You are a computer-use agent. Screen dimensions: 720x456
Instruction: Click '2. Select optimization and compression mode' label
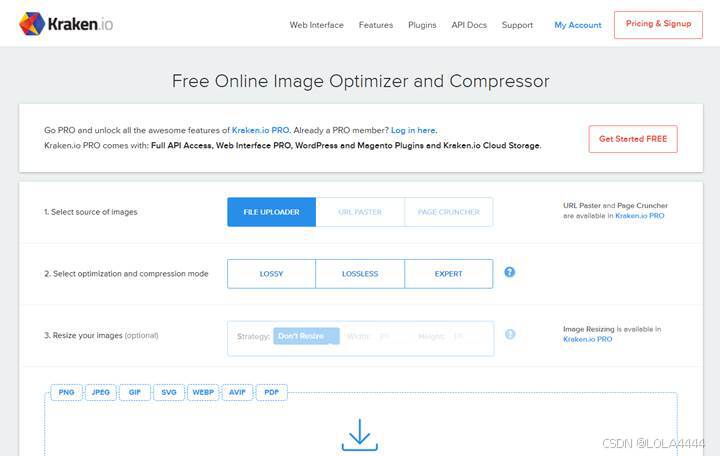click(x=126, y=274)
